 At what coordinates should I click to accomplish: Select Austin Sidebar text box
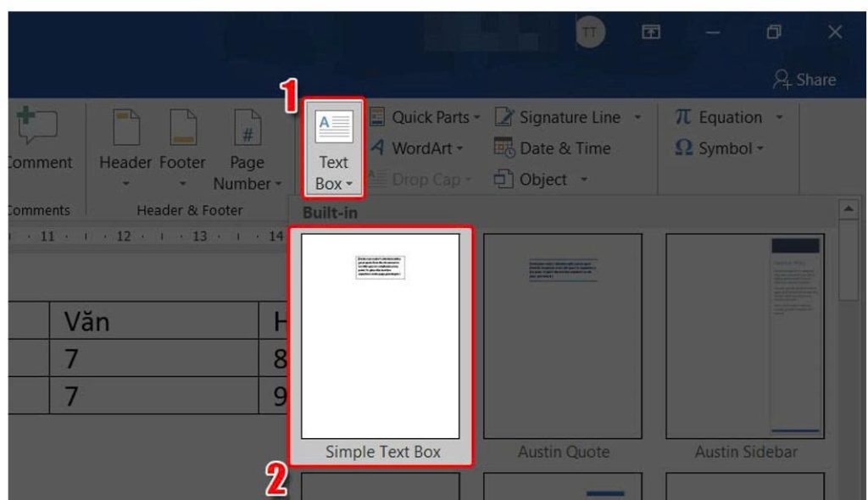tap(745, 336)
